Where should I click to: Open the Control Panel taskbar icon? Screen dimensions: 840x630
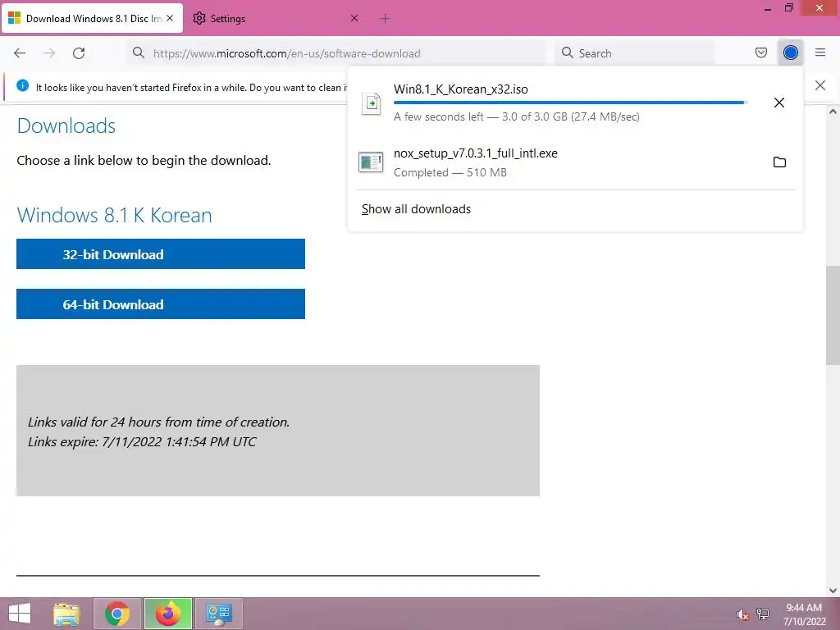[x=218, y=614]
